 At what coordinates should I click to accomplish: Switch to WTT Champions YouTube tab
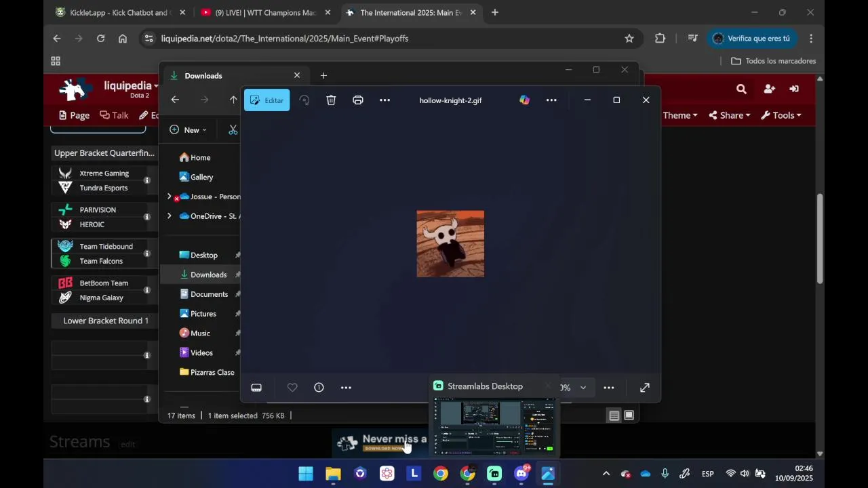[265, 12]
